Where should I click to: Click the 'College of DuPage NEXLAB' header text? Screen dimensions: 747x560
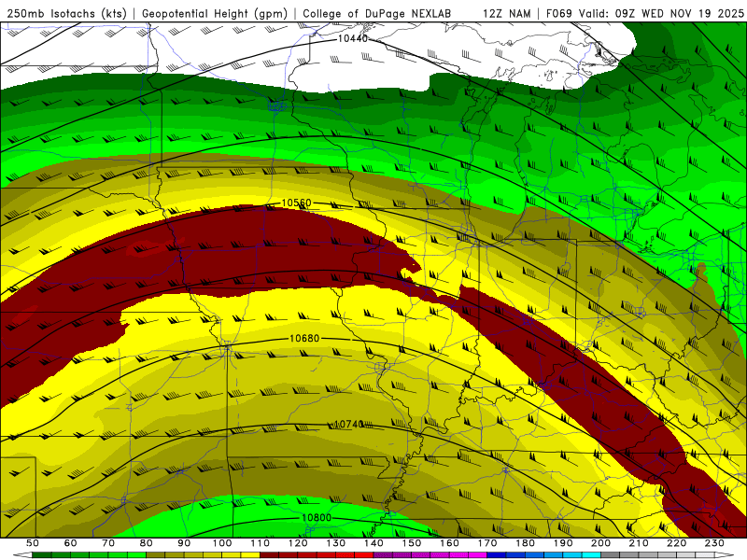point(376,13)
